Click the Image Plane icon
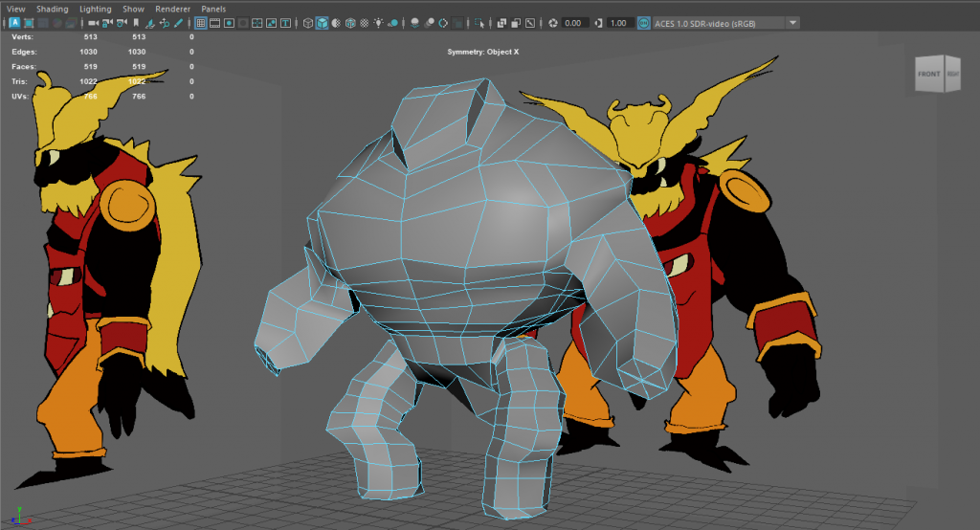980x530 pixels. tap(150, 23)
